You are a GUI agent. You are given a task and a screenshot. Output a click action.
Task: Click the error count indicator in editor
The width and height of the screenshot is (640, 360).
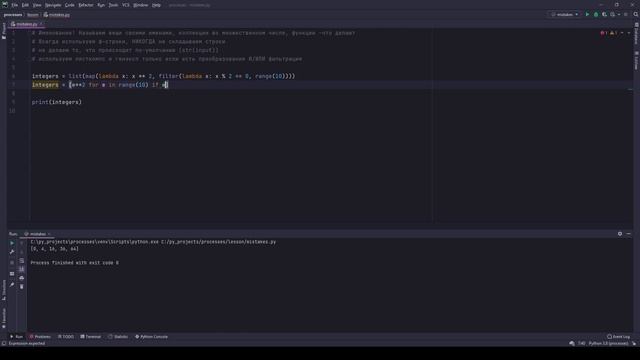click(604, 33)
